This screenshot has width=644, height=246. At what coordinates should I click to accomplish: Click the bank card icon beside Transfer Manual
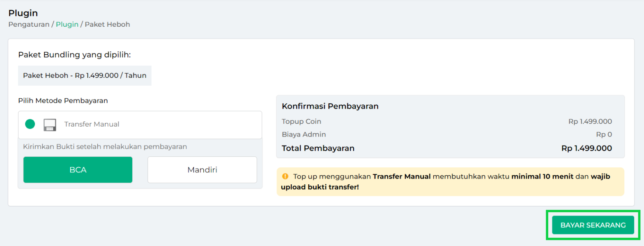click(50, 125)
